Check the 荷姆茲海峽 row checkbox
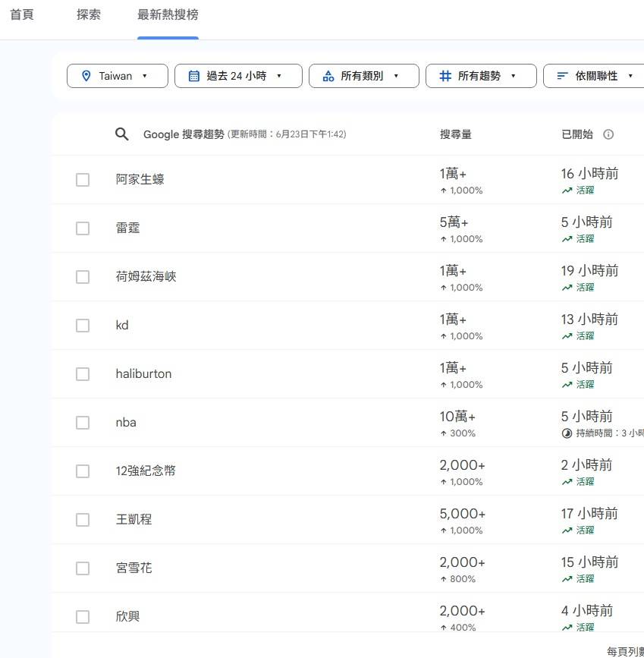The height and width of the screenshot is (658, 644). 83,277
